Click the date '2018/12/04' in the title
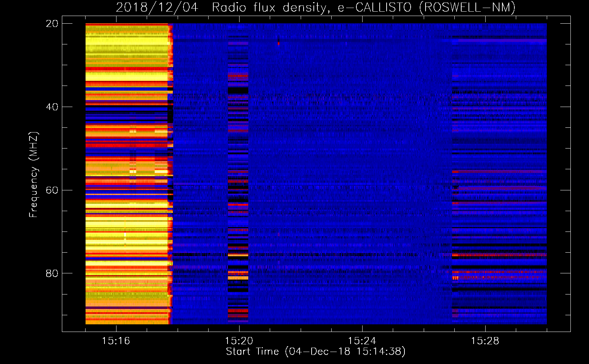The image size is (589, 364). pos(157,7)
